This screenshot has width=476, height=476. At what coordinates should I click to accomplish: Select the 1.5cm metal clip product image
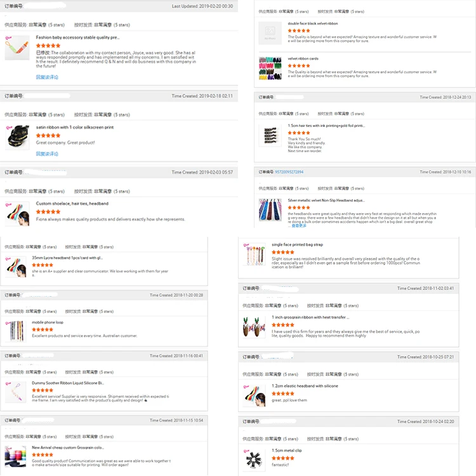255,460
